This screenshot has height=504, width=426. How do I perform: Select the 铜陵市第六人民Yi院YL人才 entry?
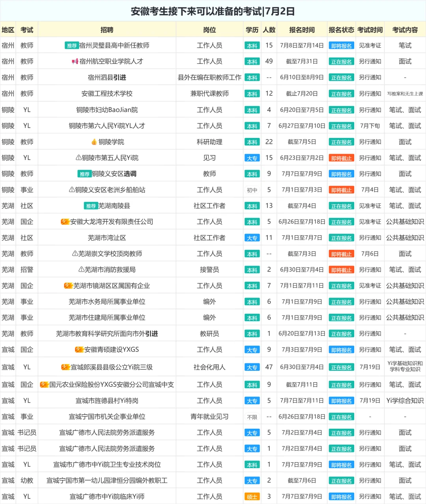pyautogui.click(x=107, y=126)
